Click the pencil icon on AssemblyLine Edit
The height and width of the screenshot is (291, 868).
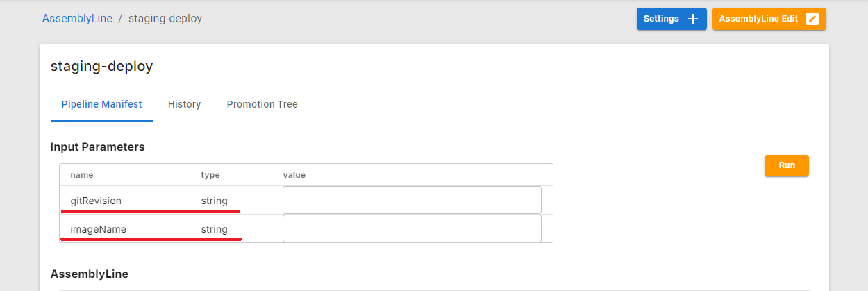pos(812,19)
